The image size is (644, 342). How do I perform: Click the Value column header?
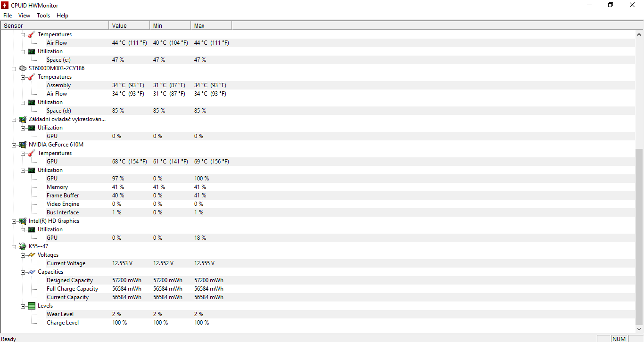129,26
